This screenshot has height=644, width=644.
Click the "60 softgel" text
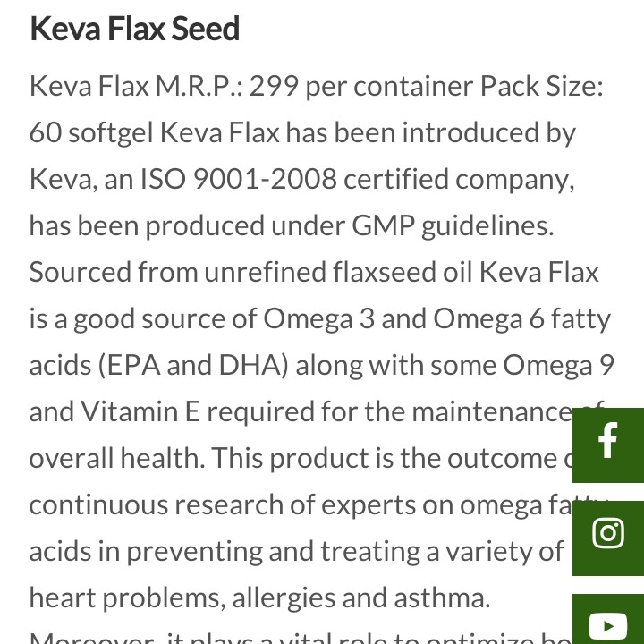click(90, 132)
